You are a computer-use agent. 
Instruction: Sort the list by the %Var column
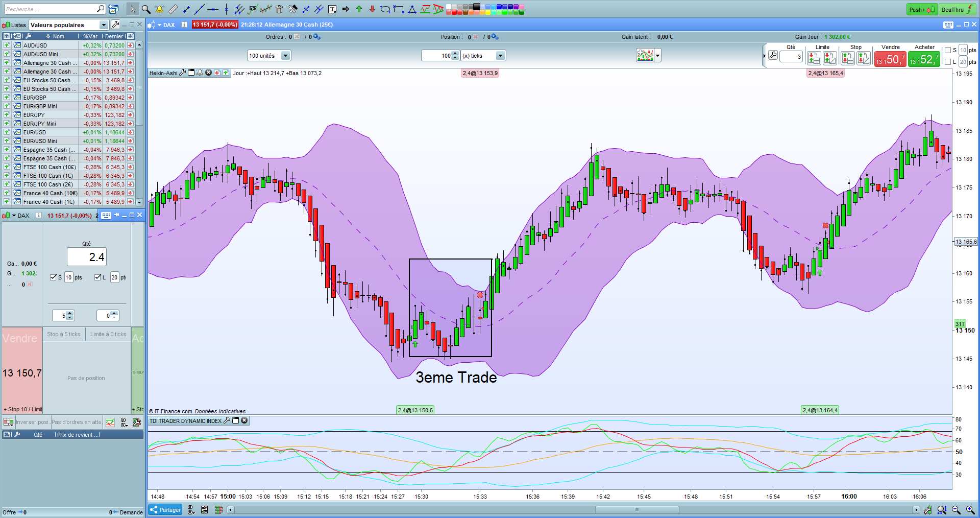[x=90, y=36]
